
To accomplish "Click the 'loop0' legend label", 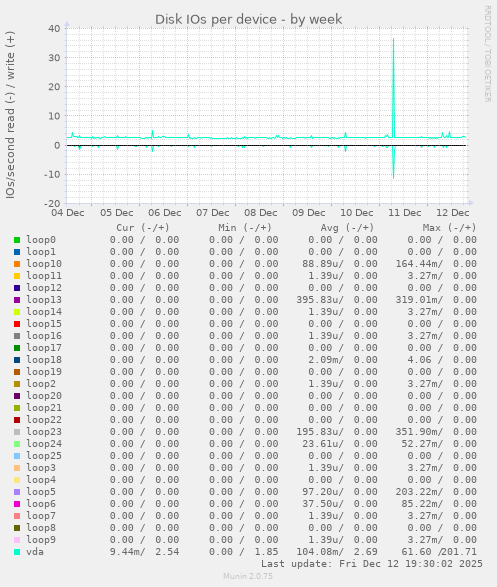I will pos(41,240).
